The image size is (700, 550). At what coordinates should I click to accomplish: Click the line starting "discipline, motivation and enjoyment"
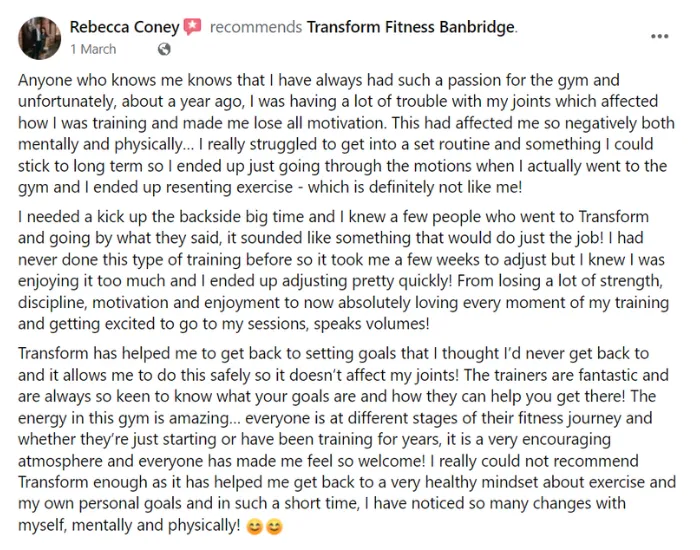(343, 302)
